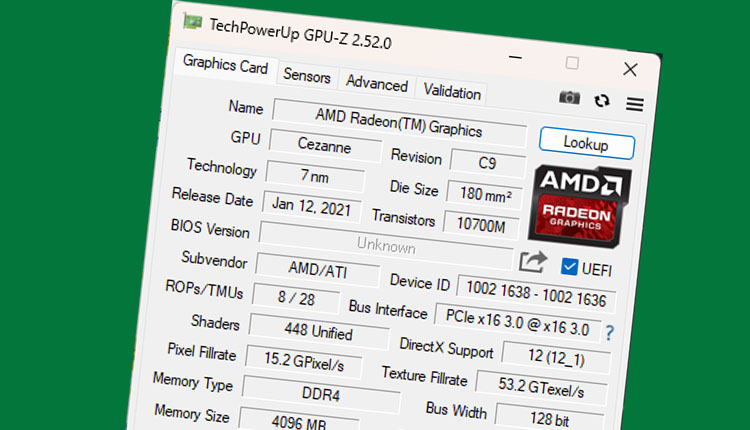750x430 pixels.
Task: Click the Bus Interface label
Action: pos(388,309)
